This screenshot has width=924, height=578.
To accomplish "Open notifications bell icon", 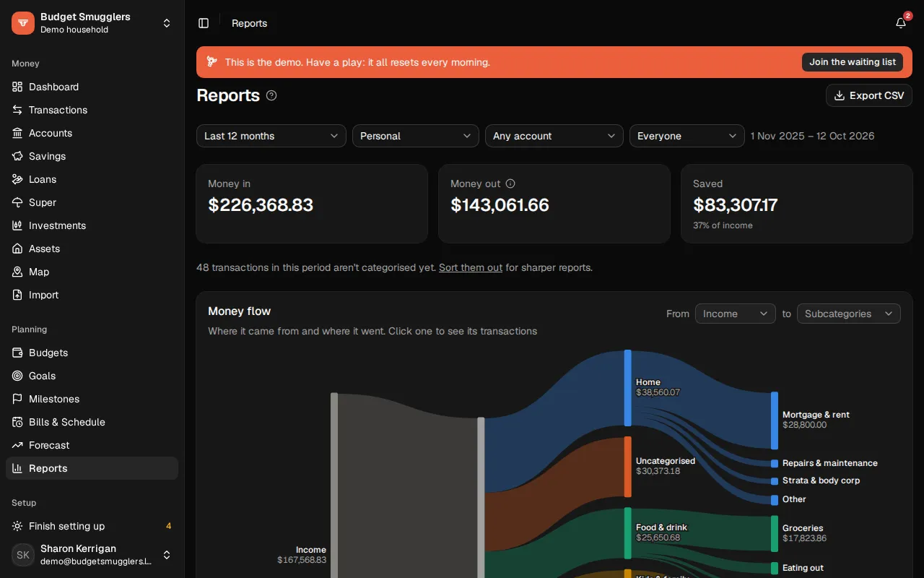I will 901,23.
